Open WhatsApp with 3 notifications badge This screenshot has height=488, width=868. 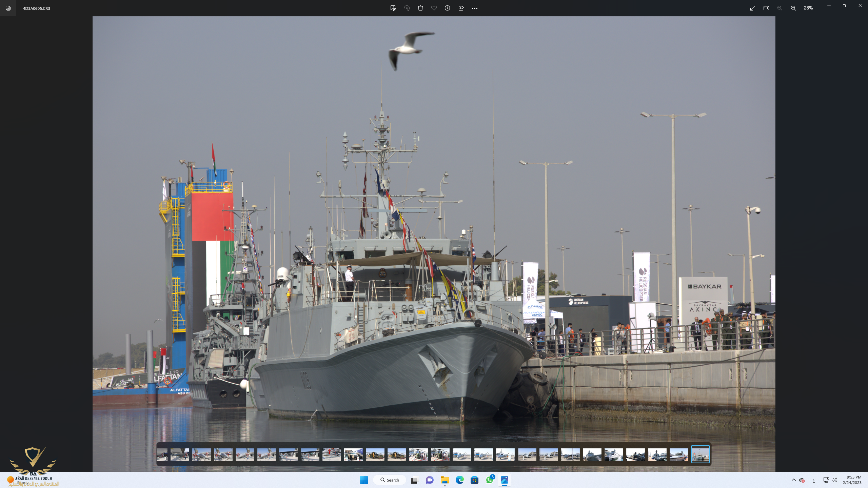(490, 480)
